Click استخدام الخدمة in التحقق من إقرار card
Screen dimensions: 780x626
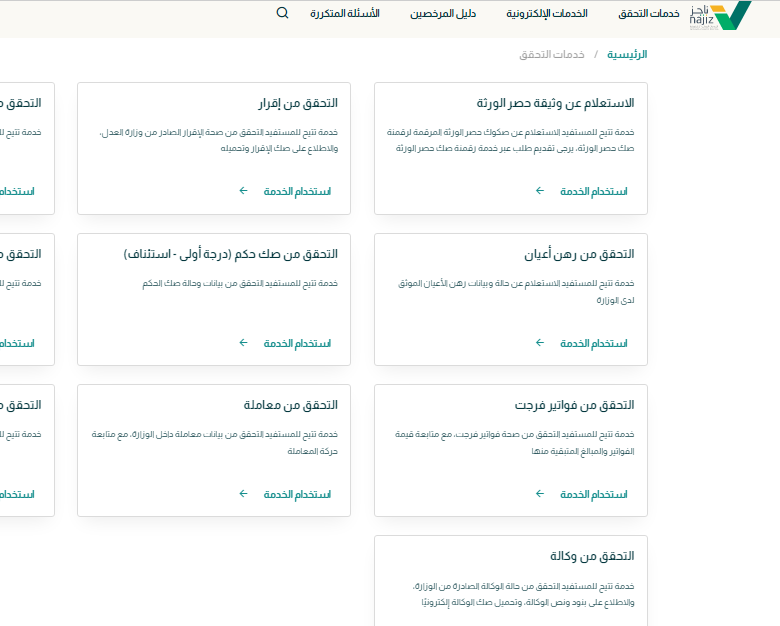click(x=297, y=191)
